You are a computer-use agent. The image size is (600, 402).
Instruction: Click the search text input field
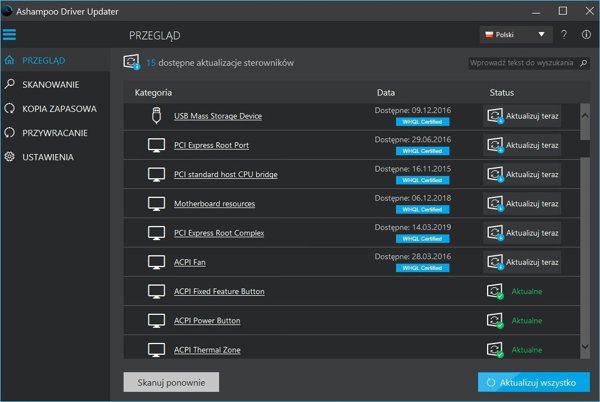(523, 63)
